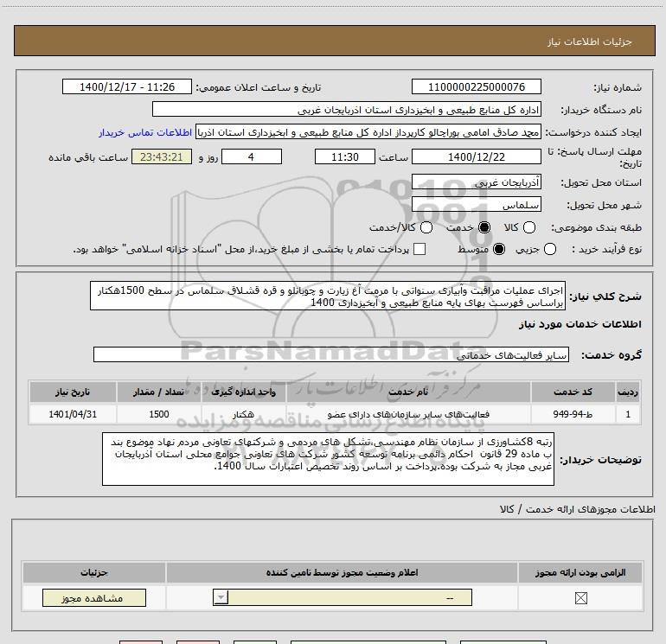This screenshot has width=666, height=644.
Task: Click the مشاهده مجوز button
Action: [94, 597]
